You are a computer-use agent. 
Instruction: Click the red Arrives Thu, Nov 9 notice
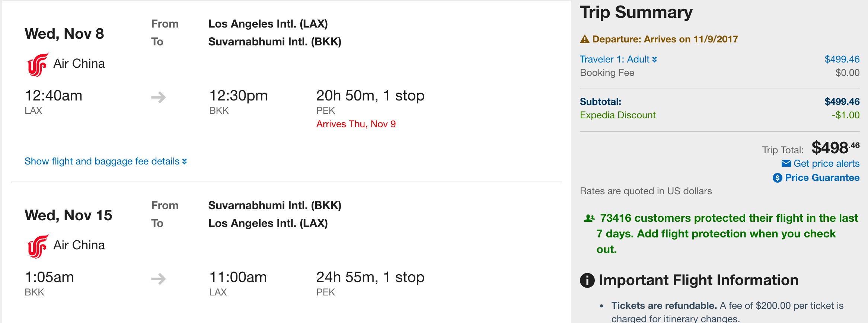click(356, 124)
